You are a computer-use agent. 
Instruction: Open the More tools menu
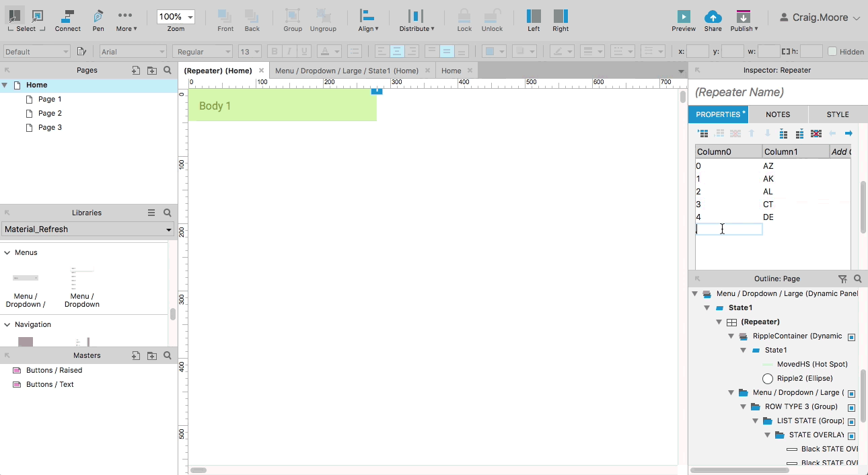(x=126, y=20)
